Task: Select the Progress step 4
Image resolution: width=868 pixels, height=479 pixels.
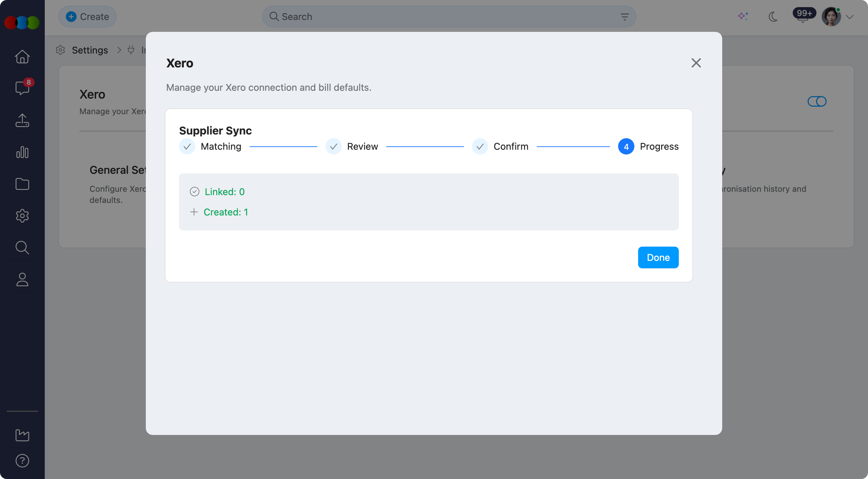Action: click(648, 146)
